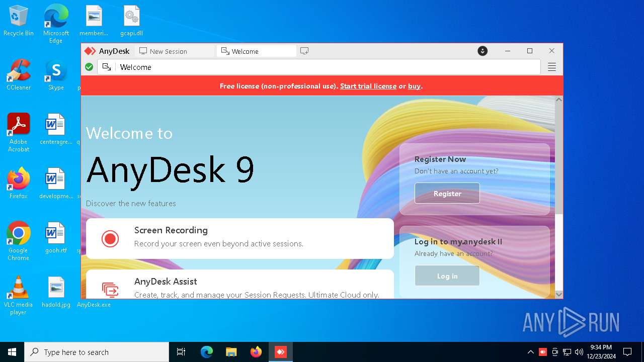
Task: Select the memberi... image file on desktop
Action: (x=94, y=21)
